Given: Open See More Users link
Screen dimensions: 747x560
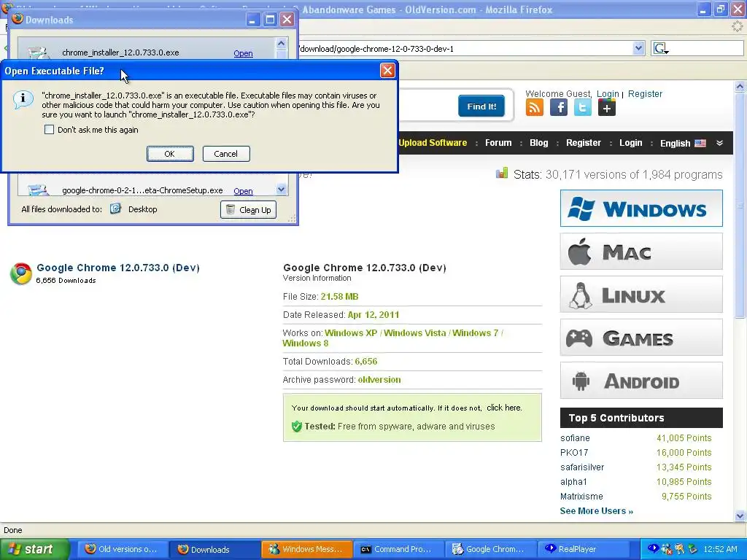Looking at the screenshot, I should 597,511.
